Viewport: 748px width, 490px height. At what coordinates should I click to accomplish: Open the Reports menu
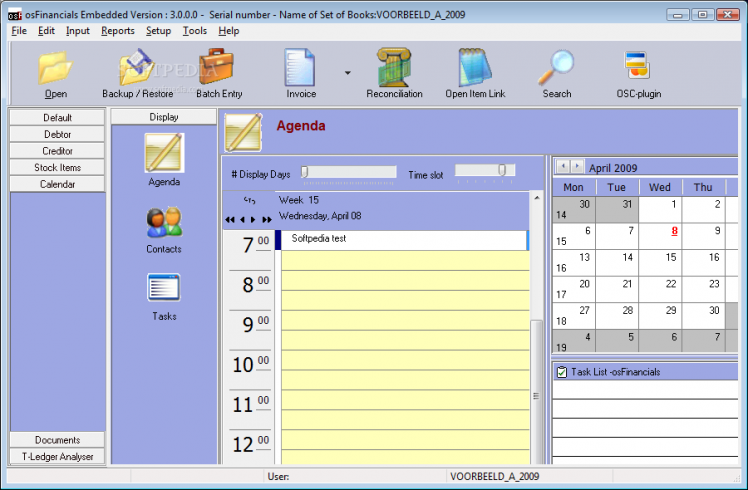118,31
